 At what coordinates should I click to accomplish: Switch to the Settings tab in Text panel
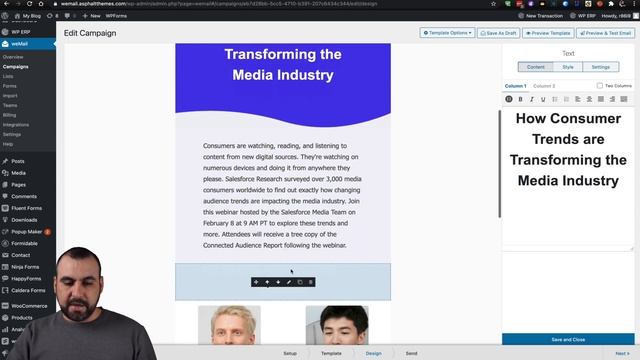(600, 67)
